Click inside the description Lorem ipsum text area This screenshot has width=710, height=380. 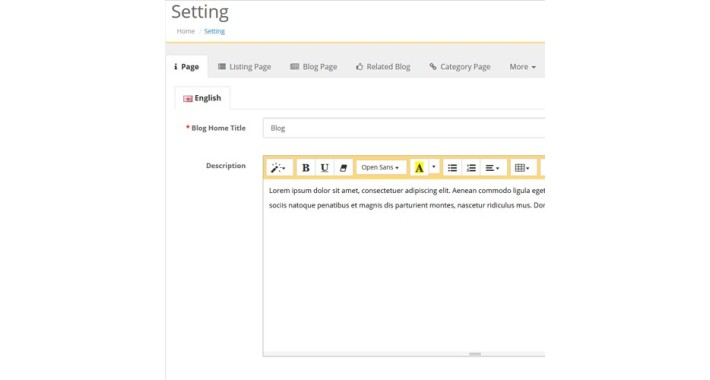click(x=404, y=265)
